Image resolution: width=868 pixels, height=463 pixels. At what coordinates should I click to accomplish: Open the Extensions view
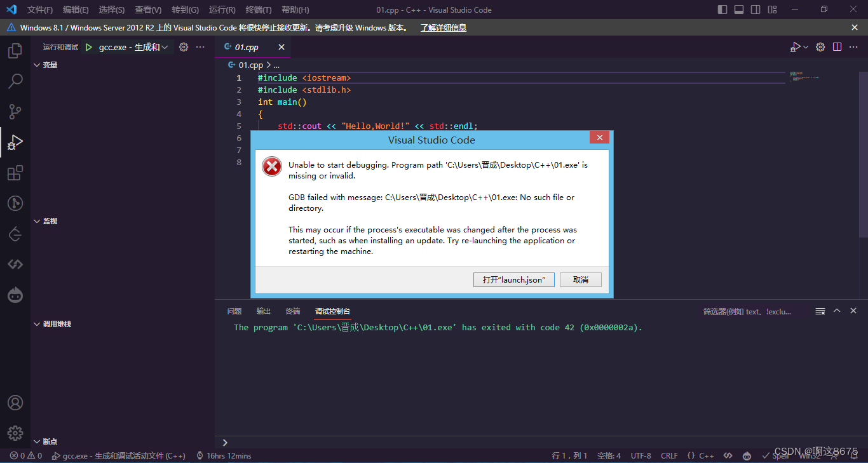point(15,173)
